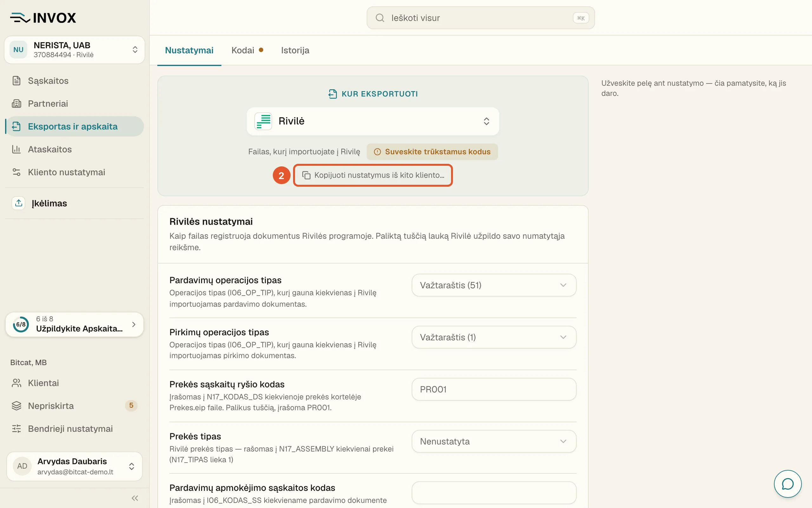Open Ataskaitos chart icon in sidebar

[x=16, y=149]
